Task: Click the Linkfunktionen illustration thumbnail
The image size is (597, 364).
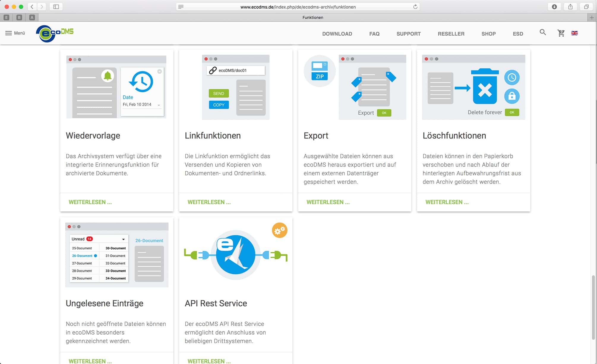Action: 236,87
